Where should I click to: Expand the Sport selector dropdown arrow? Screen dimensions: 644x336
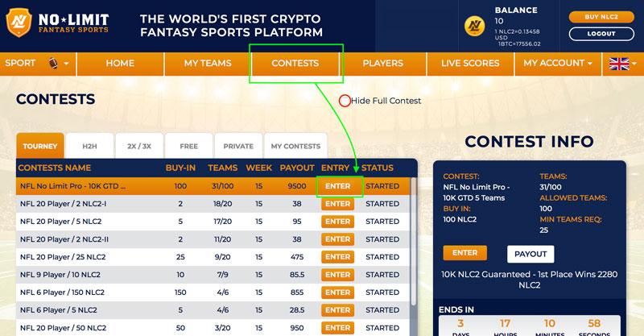(67, 64)
